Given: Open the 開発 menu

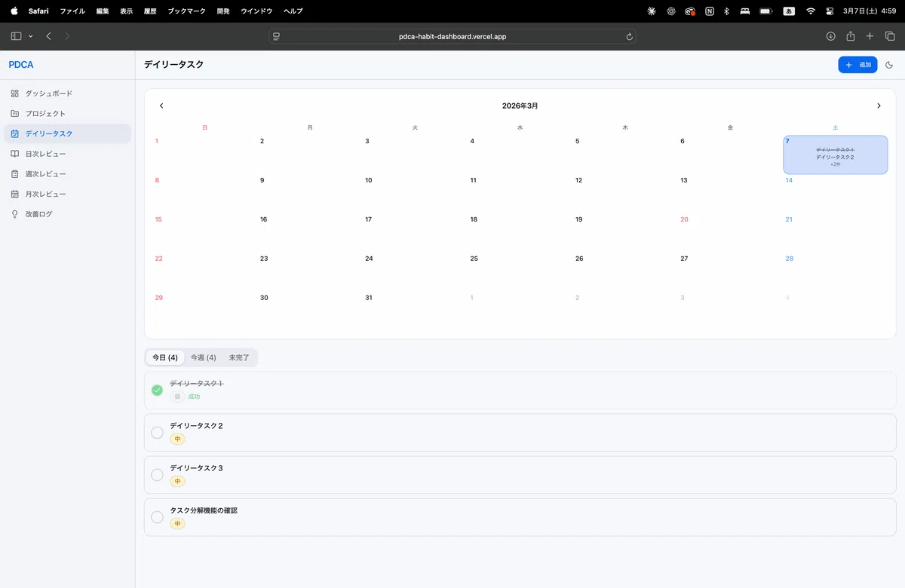Looking at the screenshot, I should pyautogui.click(x=222, y=11).
